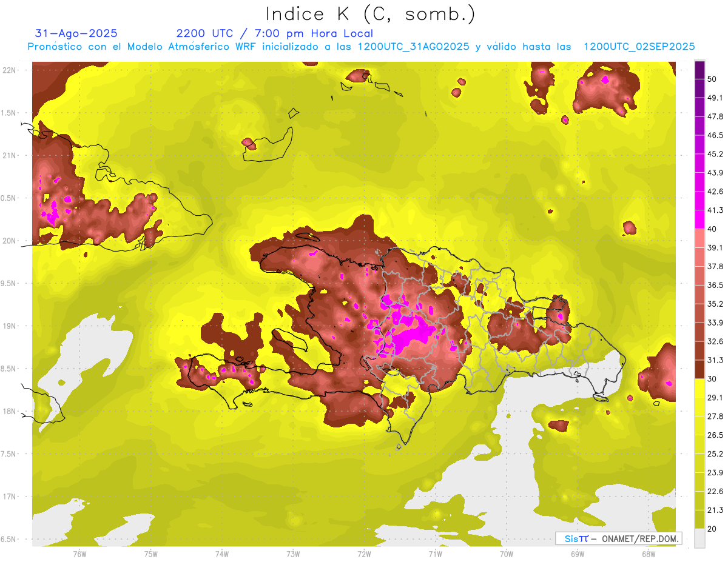Click the colorbar value "25.2"
The width and height of the screenshot is (728, 562).
point(715,454)
